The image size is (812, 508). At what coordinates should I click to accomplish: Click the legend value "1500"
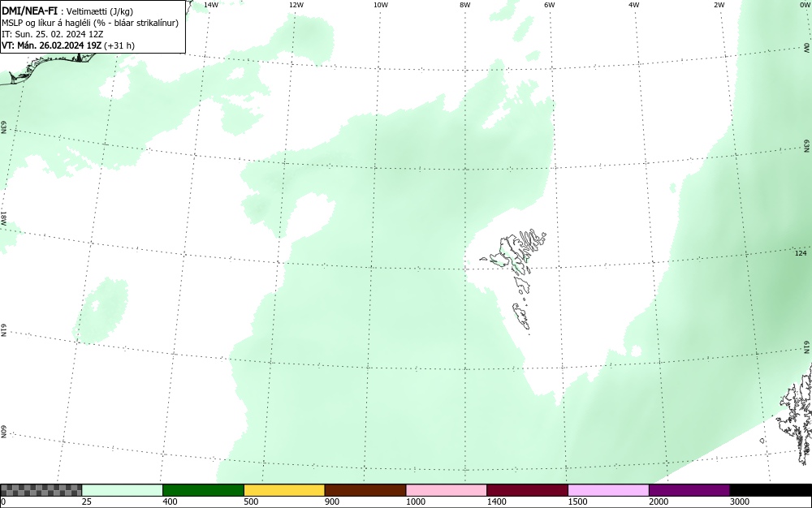pos(577,502)
